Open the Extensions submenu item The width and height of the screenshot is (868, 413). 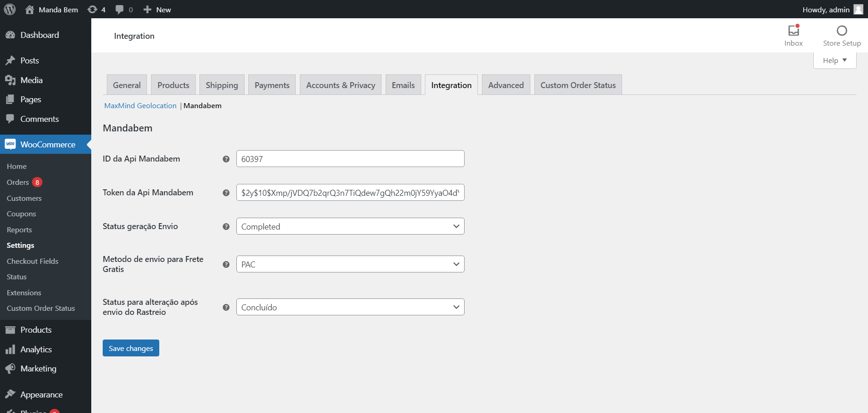[24, 293]
